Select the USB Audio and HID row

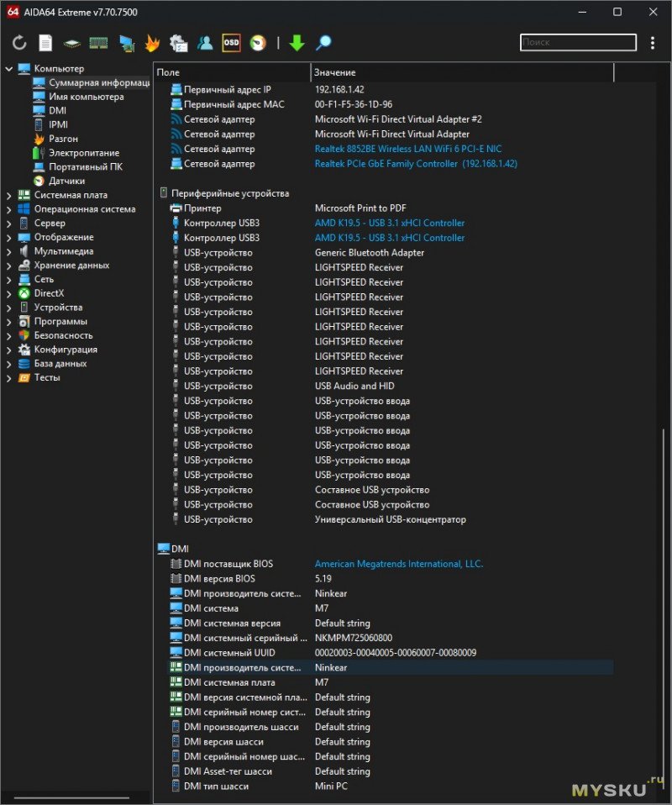click(391, 386)
